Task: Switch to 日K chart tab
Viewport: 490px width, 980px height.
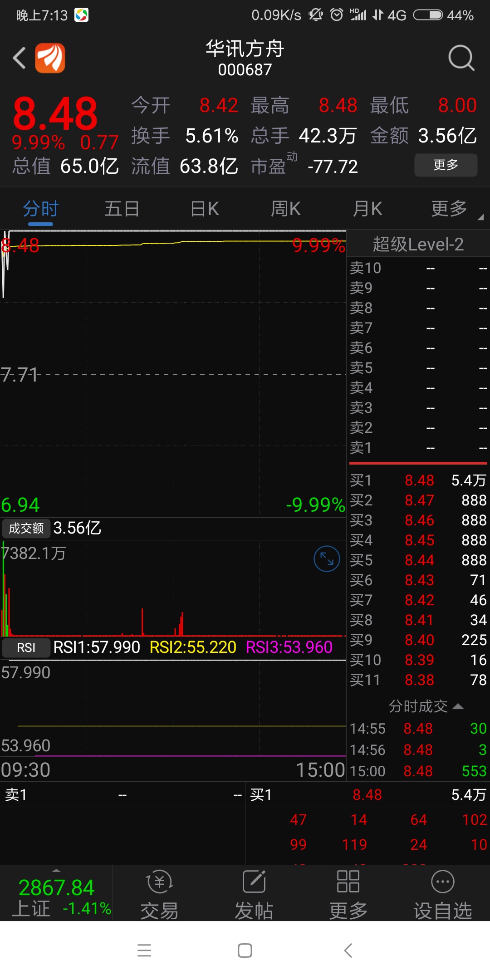Action: point(204,209)
